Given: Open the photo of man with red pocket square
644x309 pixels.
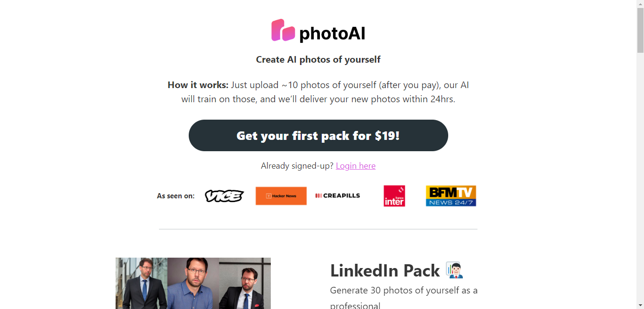Looking at the screenshot, I should pos(245,283).
